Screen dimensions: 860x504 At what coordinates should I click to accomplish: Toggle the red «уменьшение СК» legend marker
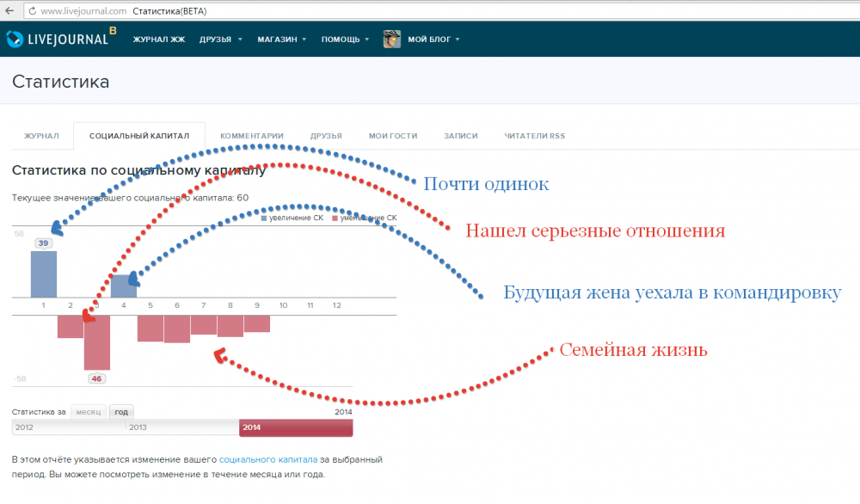click(334, 218)
